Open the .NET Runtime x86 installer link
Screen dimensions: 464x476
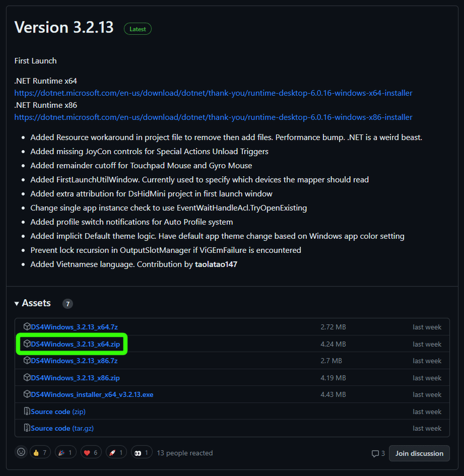pyautogui.click(x=213, y=117)
